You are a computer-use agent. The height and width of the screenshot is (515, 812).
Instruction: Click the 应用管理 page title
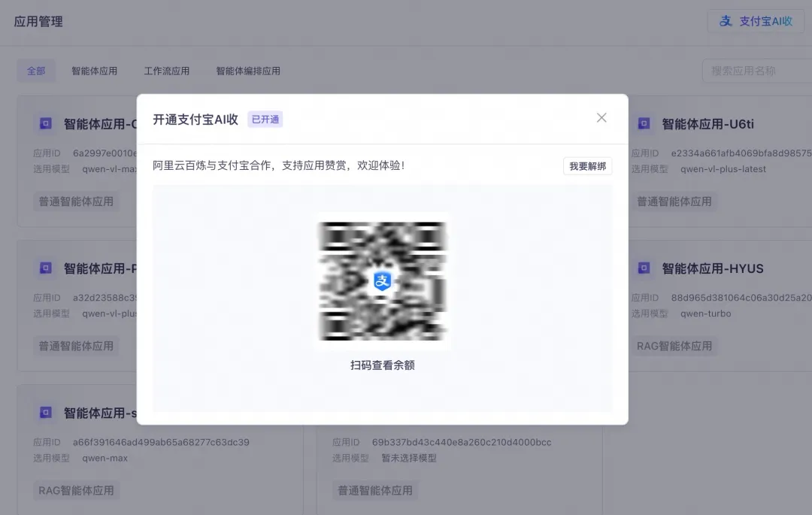coord(38,22)
